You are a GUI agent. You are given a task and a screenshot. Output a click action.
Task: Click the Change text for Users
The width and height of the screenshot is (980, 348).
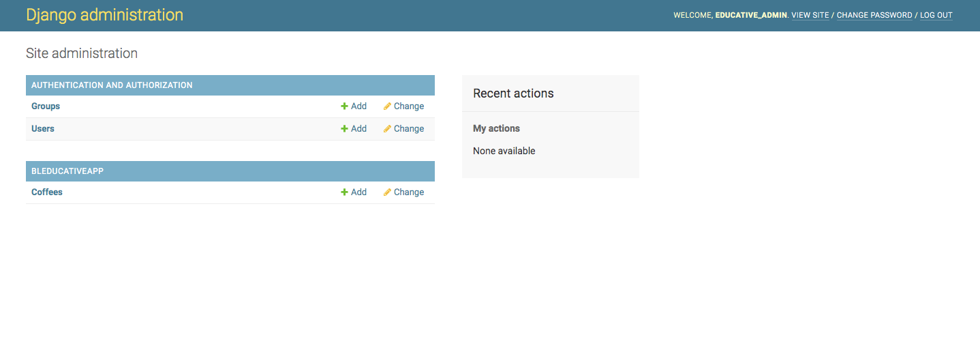click(x=409, y=129)
